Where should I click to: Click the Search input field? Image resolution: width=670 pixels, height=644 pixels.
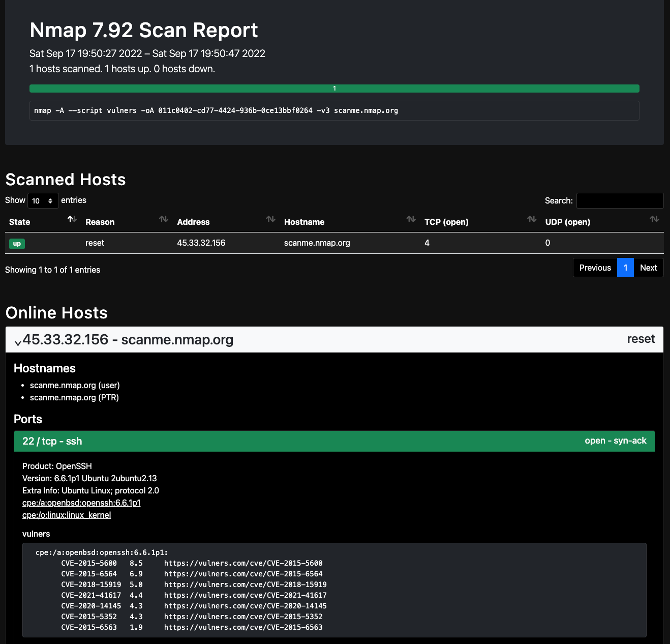[x=620, y=201]
